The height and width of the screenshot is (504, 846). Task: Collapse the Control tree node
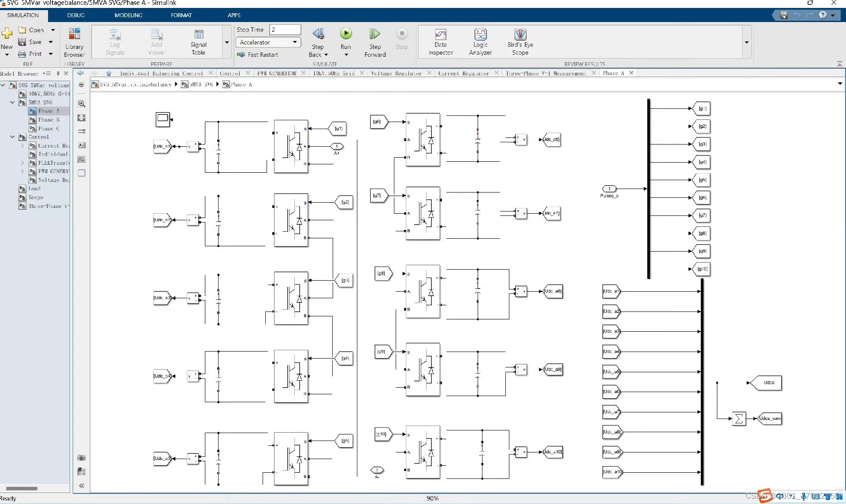(x=12, y=137)
